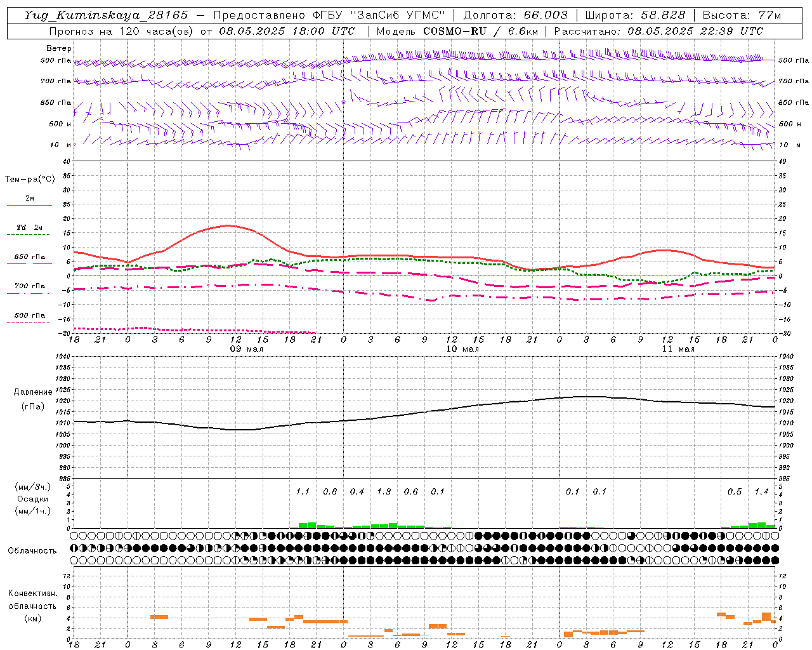
Task: Click the 10 мая date label
Action: (462, 349)
